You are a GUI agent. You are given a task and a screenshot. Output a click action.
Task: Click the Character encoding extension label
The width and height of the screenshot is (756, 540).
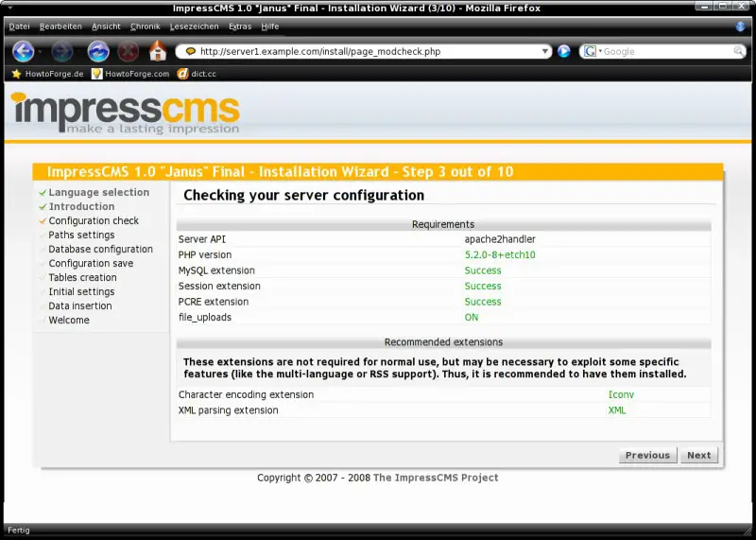pyautogui.click(x=246, y=394)
